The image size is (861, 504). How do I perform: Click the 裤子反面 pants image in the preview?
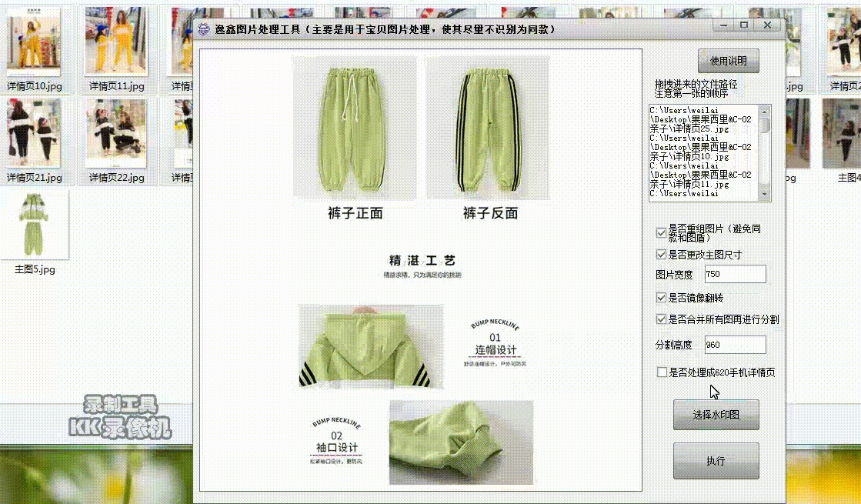(x=488, y=128)
